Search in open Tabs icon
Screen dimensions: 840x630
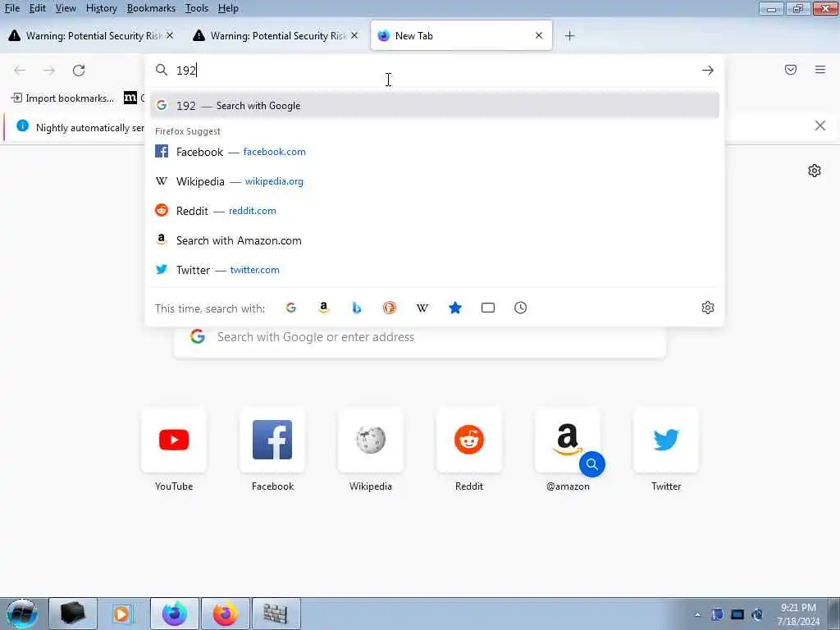coord(488,308)
